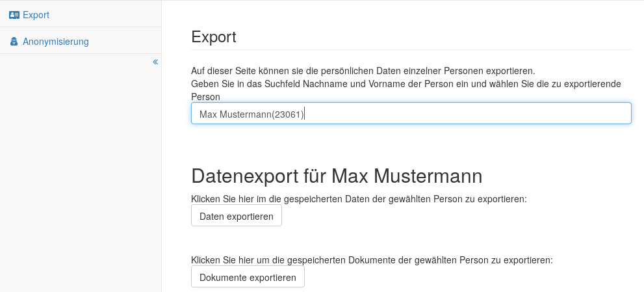The width and height of the screenshot is (644, 292).
Task: Click the Anonymisierung person icon in sidebar
Action: pos(14,42)
